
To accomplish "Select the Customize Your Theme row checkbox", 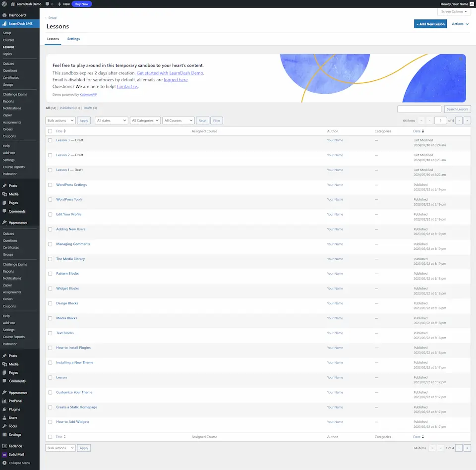I will (x=50, y=392).
